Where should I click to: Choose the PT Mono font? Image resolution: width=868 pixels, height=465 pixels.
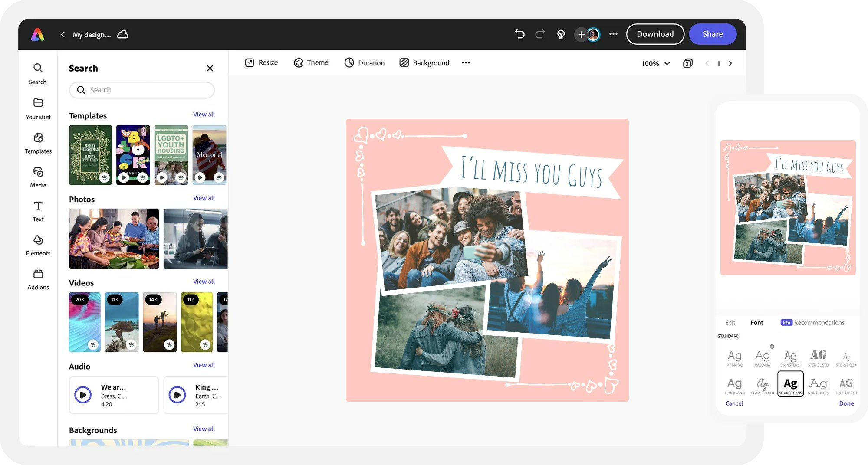734,358
